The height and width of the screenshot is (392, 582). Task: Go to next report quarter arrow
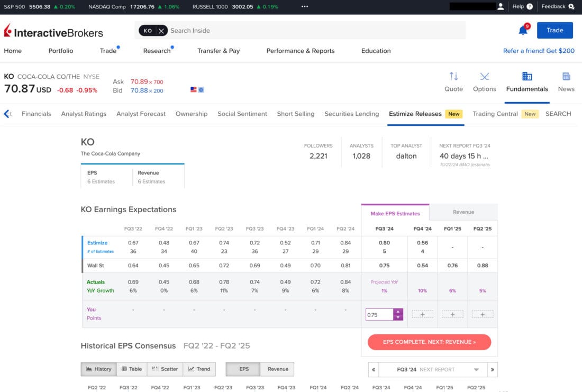tap(492, 370)
